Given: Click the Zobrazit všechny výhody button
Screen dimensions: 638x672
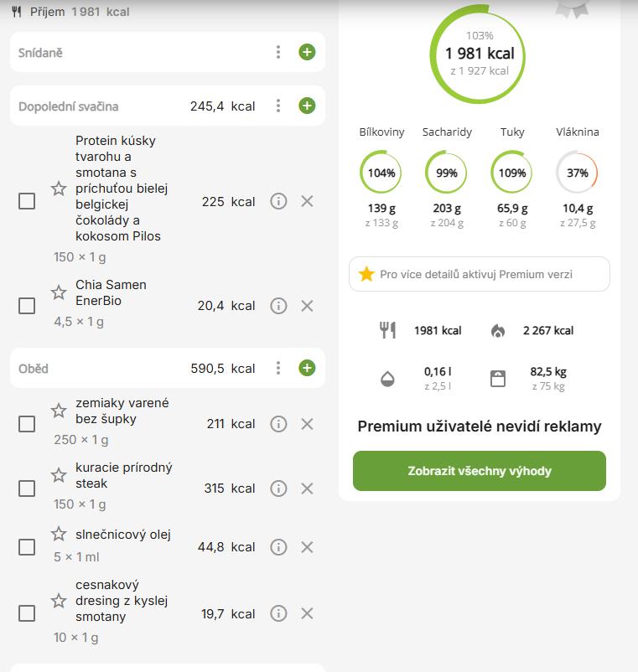Looking at the screenshot, I should 480,471.
